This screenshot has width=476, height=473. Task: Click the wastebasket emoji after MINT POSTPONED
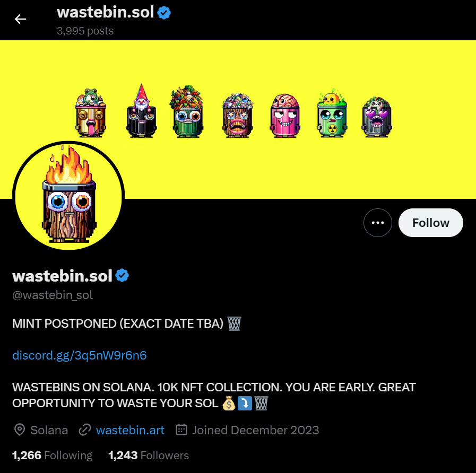click(x=234, y=323)
